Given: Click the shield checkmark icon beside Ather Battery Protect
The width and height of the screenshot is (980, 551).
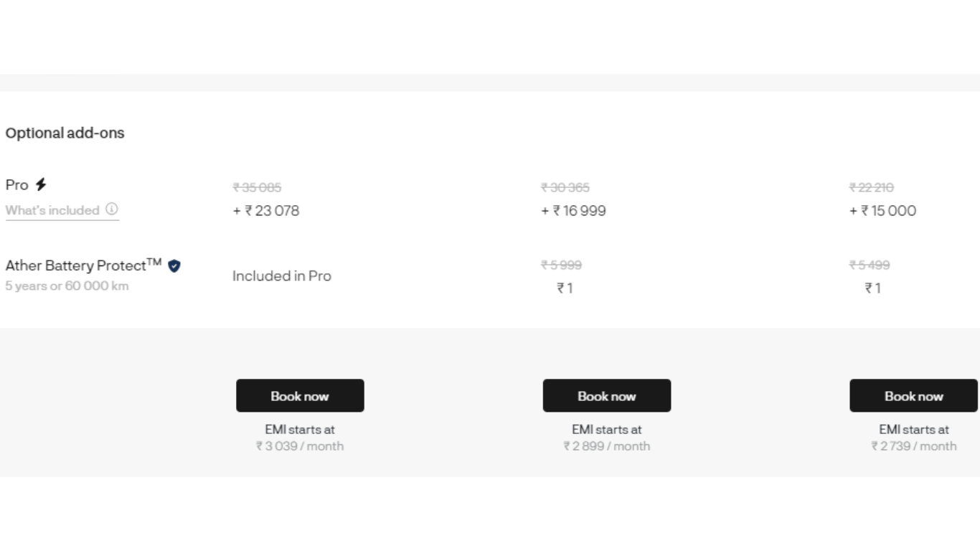Looking at the screenshot, I should click(x=174, y=266).
